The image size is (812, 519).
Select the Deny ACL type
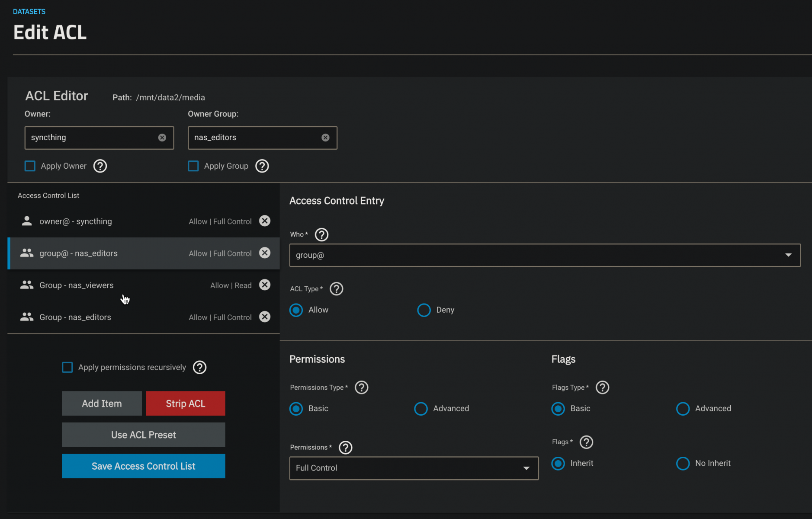coord(424,310)
